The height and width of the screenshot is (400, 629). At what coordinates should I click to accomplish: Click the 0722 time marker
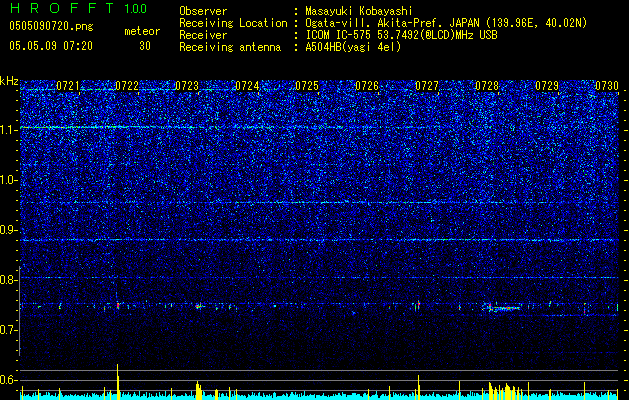[127, 86]
